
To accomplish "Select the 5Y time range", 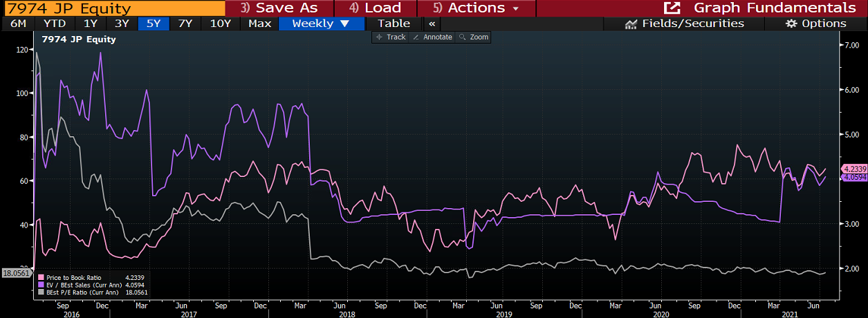I will click(152, 24).
